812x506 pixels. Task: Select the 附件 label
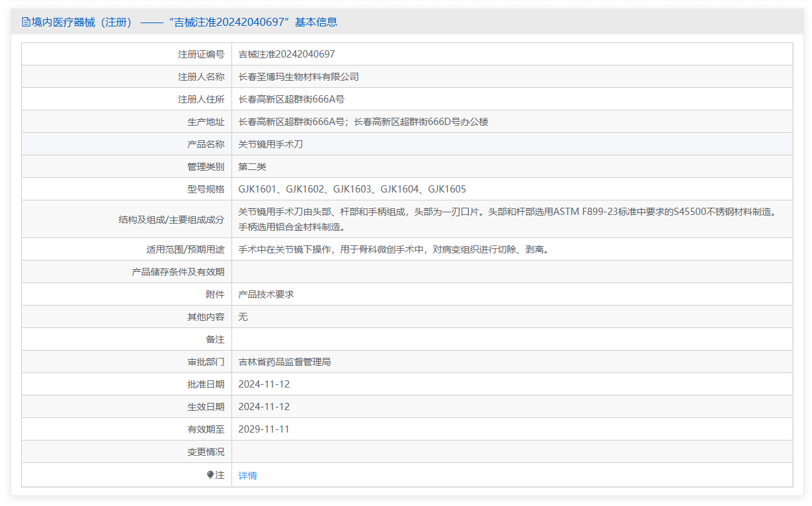click(215, 295)
